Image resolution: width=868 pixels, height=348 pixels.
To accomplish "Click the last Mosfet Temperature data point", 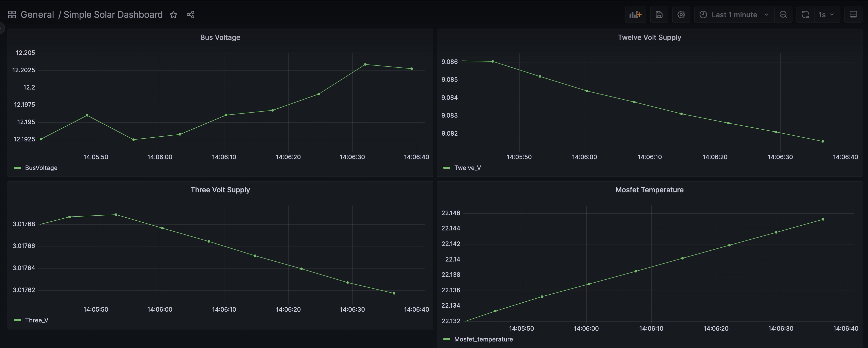I will [x=823, y=219].
